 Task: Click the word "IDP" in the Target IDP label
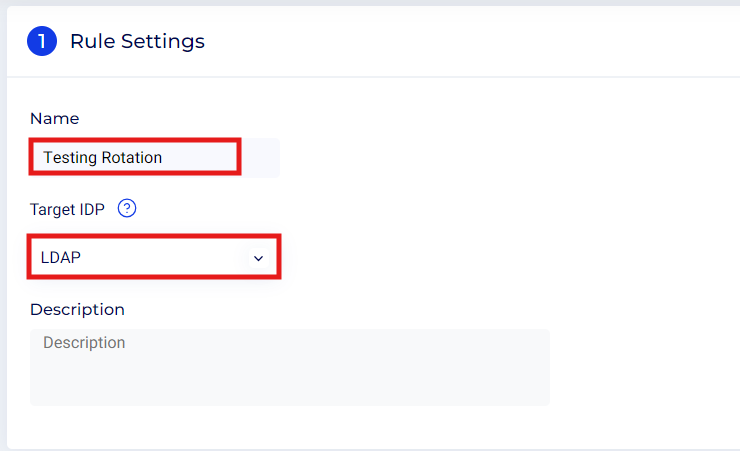click(94, 209)
